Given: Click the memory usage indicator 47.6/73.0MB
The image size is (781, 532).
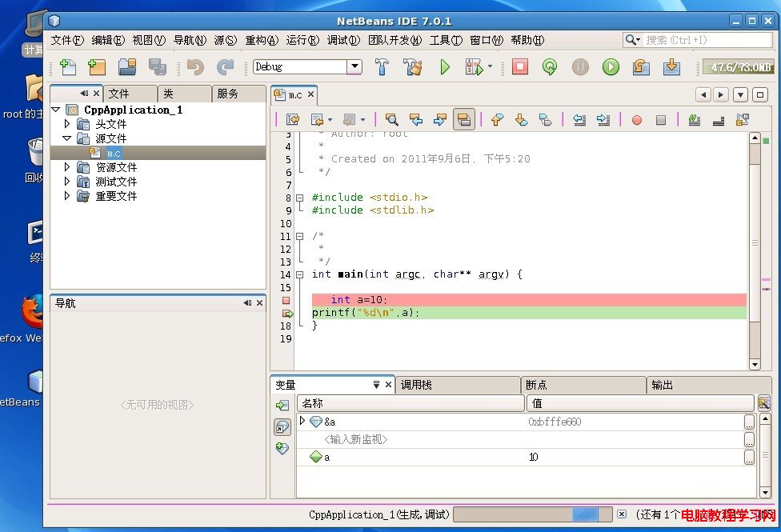Looking at the screenshot, I should coord(739,66).
